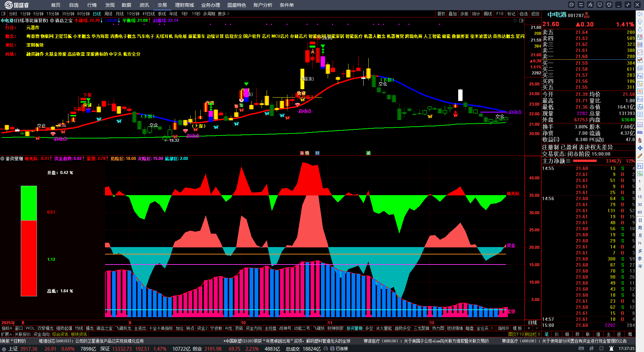Screen dimensions: 644x352
Task: Click the green segment of the 开盘 bar
Action: pyautogui.click(x=29, y=203)
